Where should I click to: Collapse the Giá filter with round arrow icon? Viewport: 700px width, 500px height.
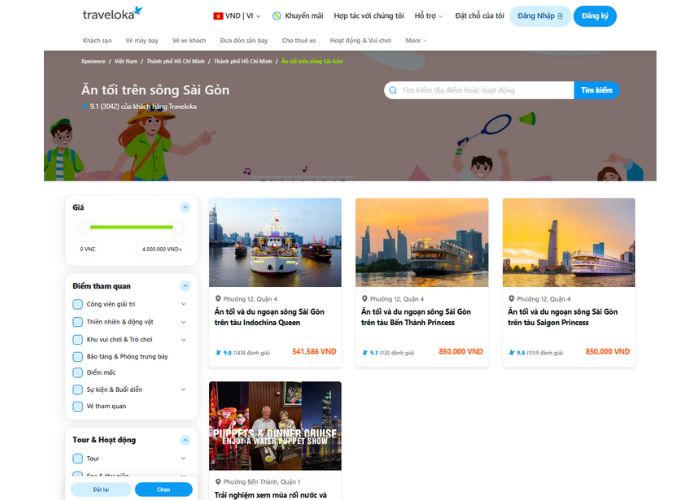[x=185, y=207]
